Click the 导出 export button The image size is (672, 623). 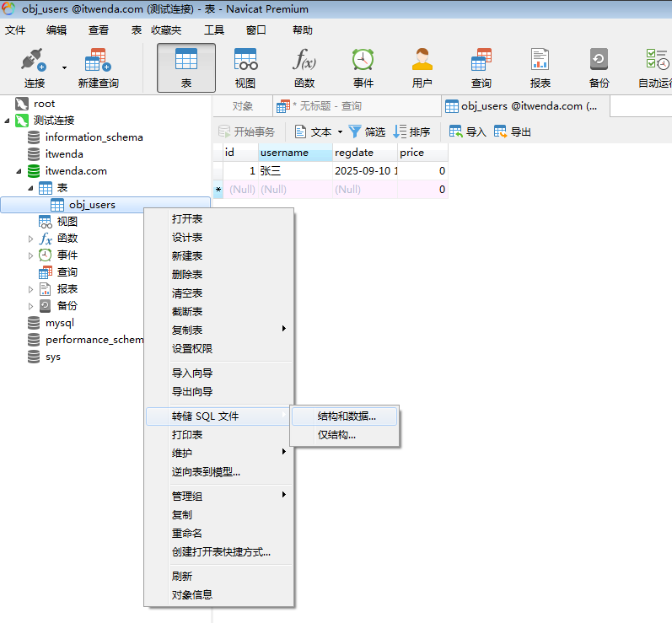click(x=513, y=132)
